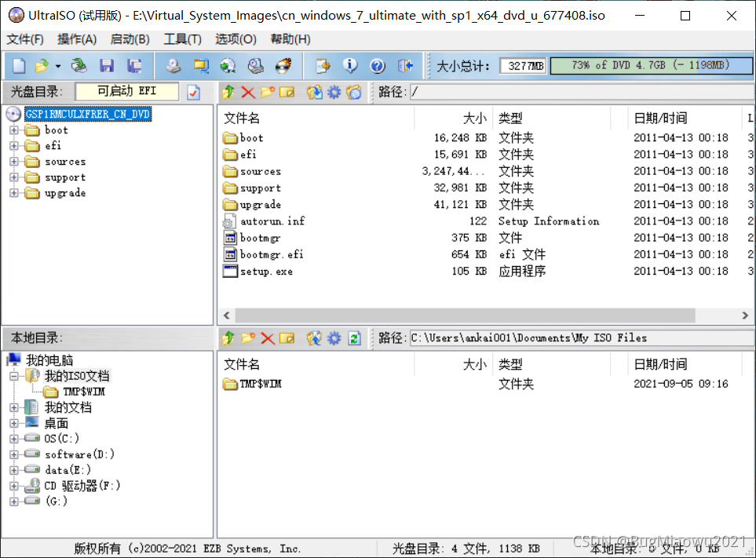Click the Mount to virtual drive icon
Image resolution: width=756 pixels, height=558 pixels.
[256, 66]
